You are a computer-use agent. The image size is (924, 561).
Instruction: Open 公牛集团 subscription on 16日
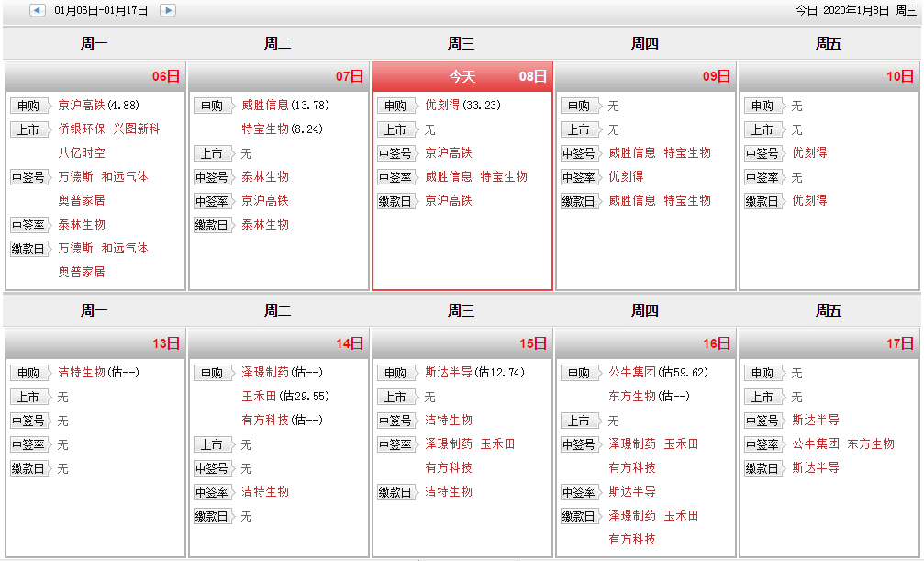[632, 372]
